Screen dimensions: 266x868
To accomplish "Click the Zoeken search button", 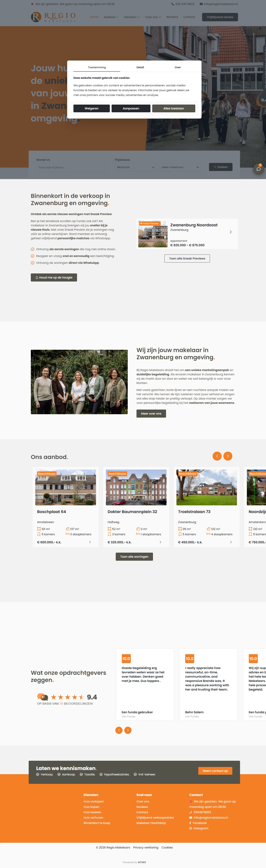I will pos(221,167).
